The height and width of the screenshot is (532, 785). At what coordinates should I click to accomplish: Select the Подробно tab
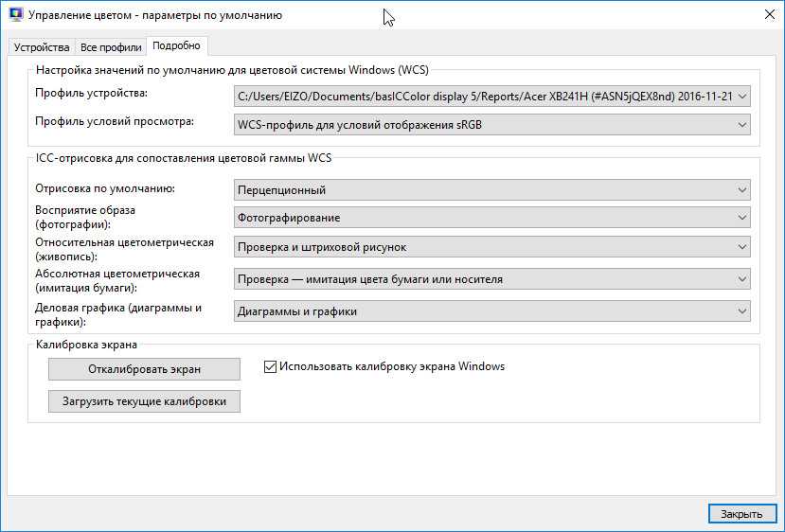pos(176,45)
